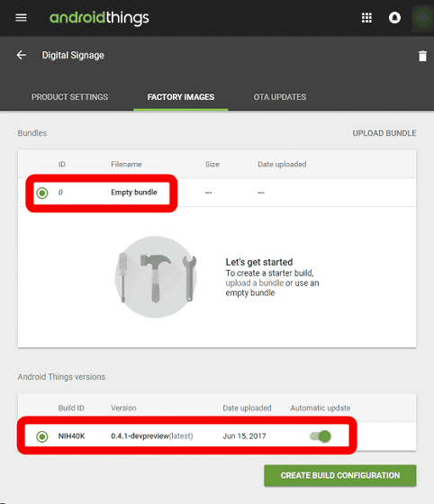Select the NIH40K build radio button
This screenshot has height=504, width=434.
pyautogui.click(x=42, y=436)
